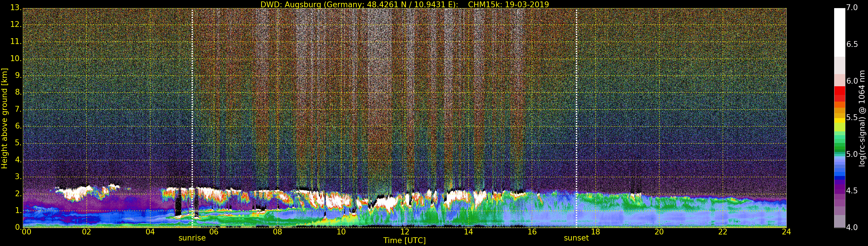
Task: Click the '9.' height axis tick label
Action: pos(18,75)
